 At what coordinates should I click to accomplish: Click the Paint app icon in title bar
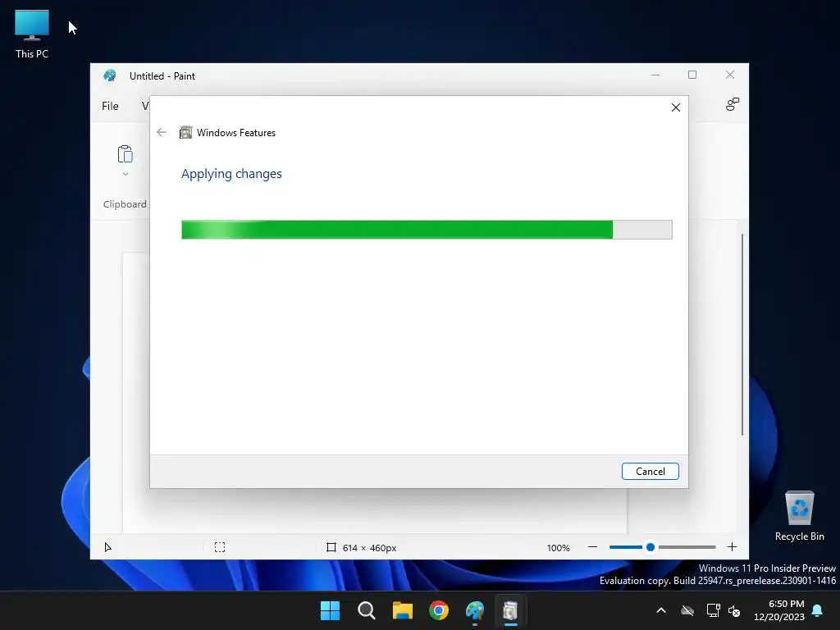tap(110, 75)
